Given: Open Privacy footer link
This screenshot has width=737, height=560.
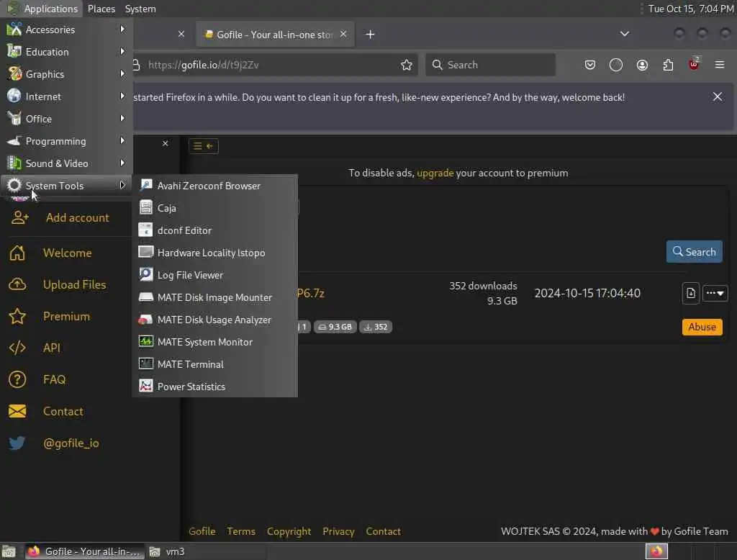Looking at the screenshot, I should pyautogui.click(x=338, y=531).
